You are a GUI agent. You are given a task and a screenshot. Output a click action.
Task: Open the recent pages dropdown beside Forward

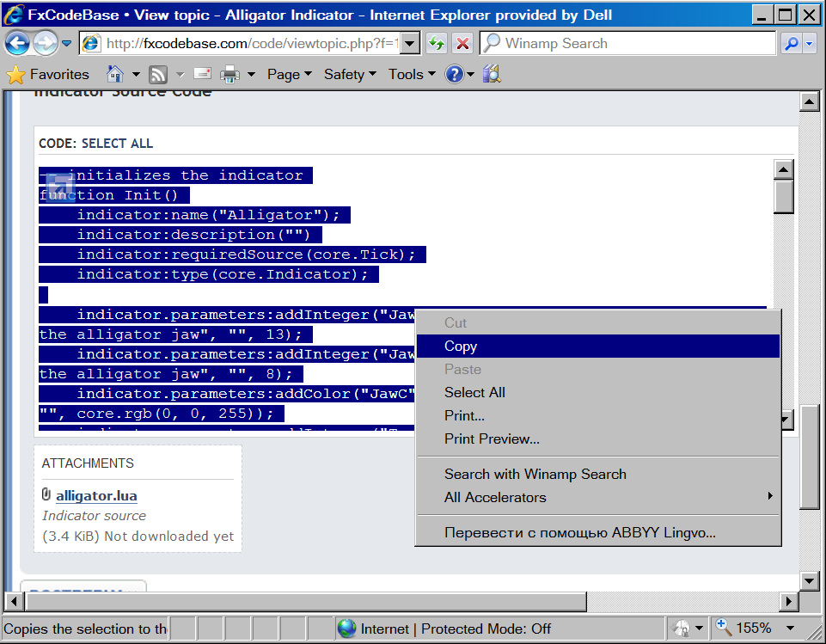coord(66,43)
